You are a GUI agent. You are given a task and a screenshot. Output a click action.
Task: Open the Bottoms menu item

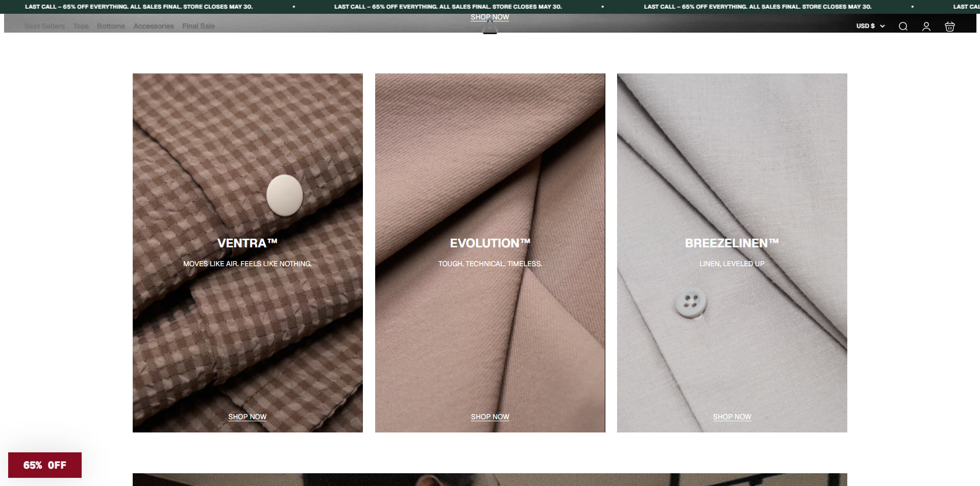[111, 26]
